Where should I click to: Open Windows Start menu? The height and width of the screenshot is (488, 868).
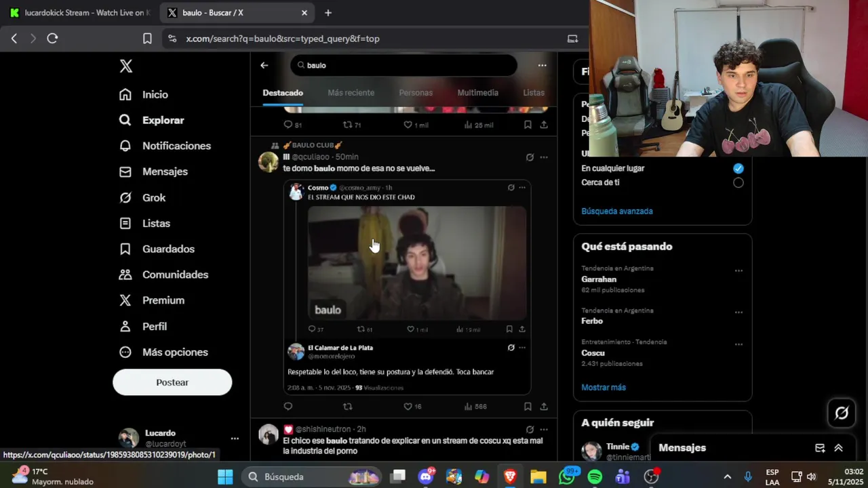pos(225,476)
